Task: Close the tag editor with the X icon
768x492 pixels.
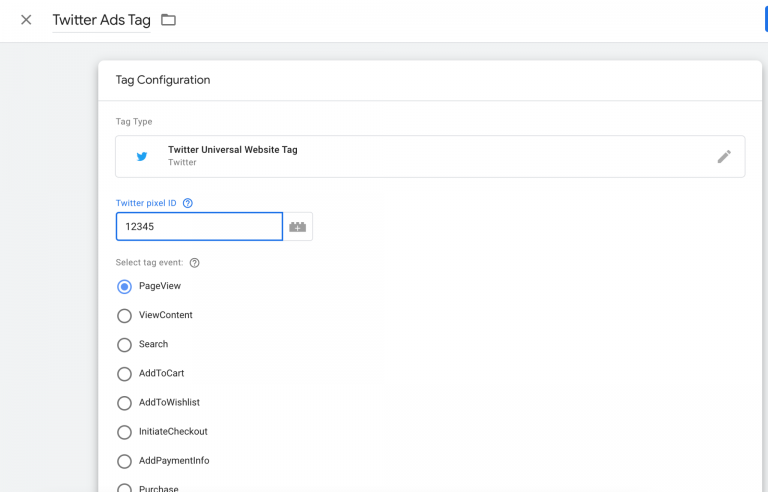Action: pyautogui.click(x=26, y=20)
